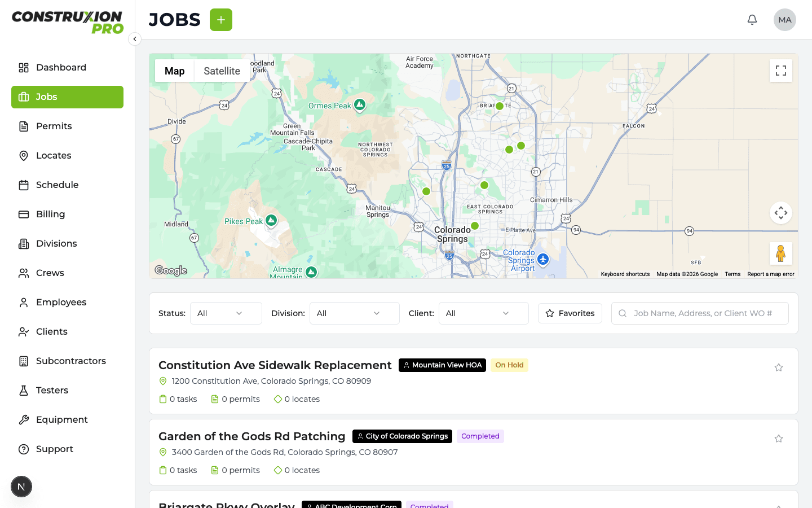The width and height of the screenshot is (812, 508).
Task: Favorite the Garden of the Gods Rd Patching job
Action: (x=779, y=439)
